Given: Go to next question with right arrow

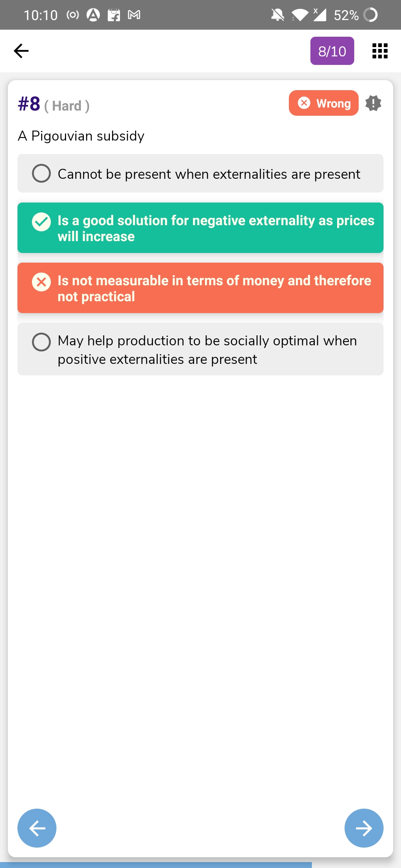Looking at the screenshot, I should tap(364, 828).
